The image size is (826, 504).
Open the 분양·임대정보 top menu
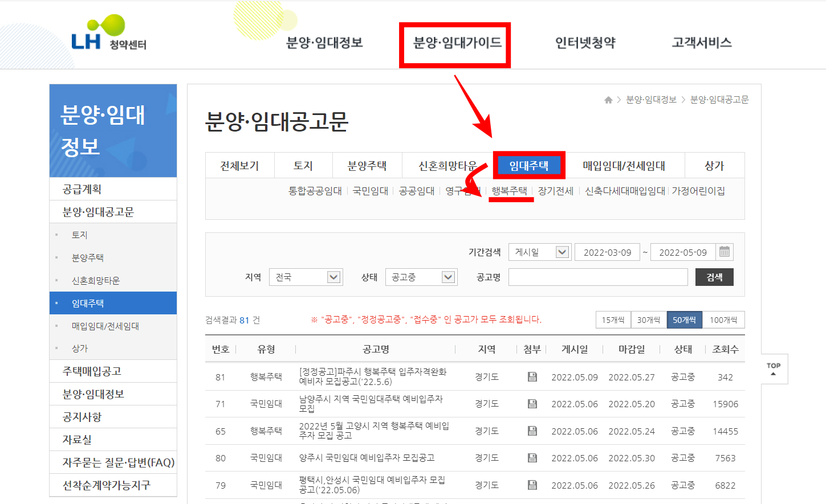tap(324, 42)
